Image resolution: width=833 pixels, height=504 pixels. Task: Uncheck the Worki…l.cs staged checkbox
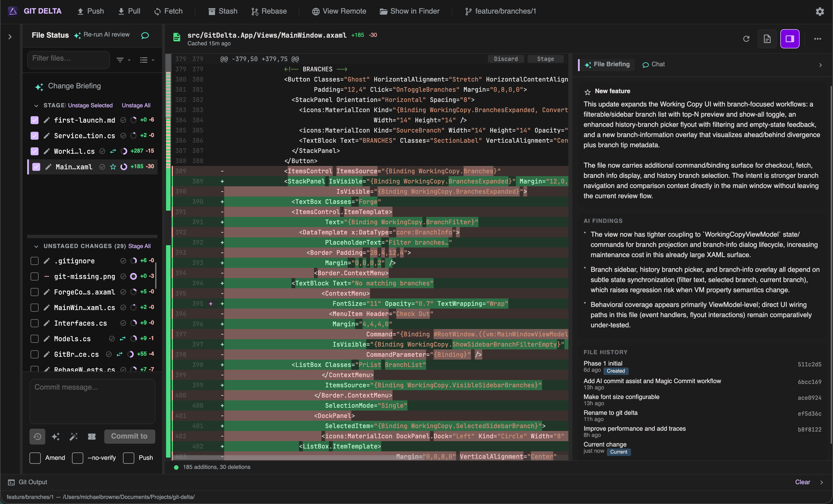[x=35, y=151]
